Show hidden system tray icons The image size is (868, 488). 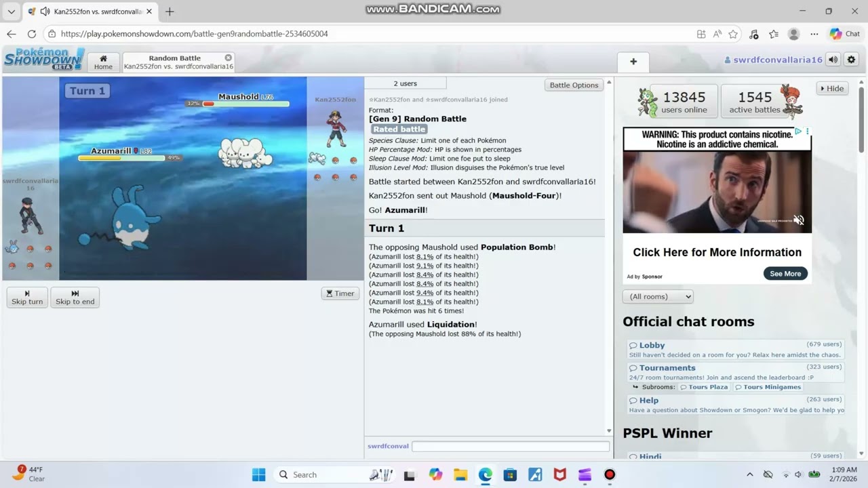coord(749,474)
